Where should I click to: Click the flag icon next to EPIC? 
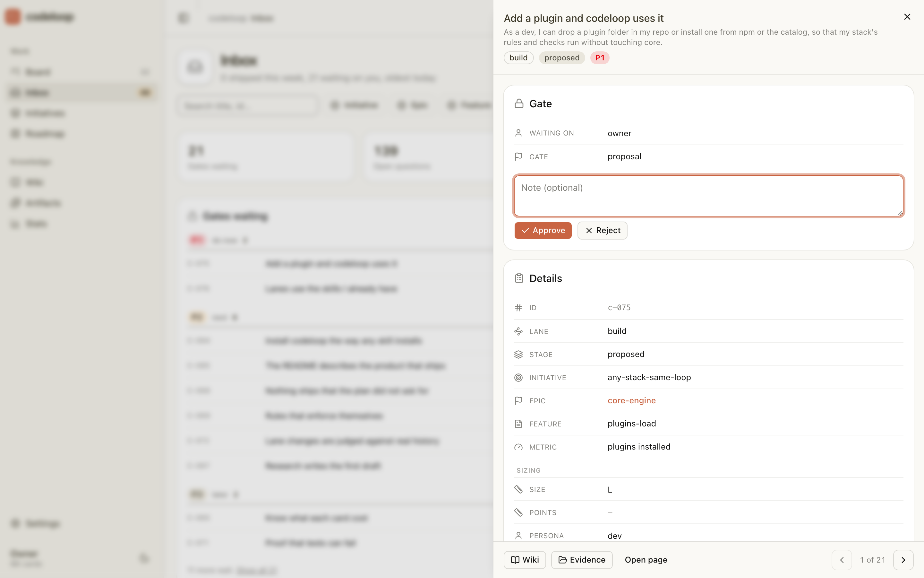click(x=518, y=401)
